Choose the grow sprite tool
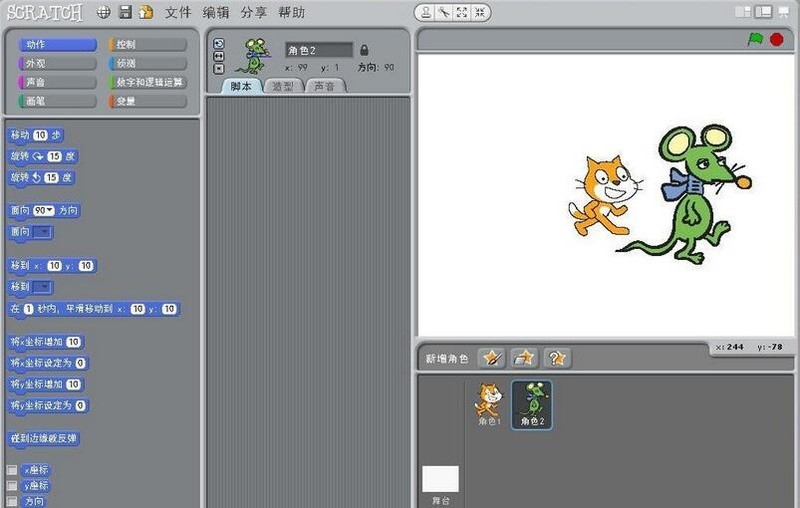 click(463, 13)
